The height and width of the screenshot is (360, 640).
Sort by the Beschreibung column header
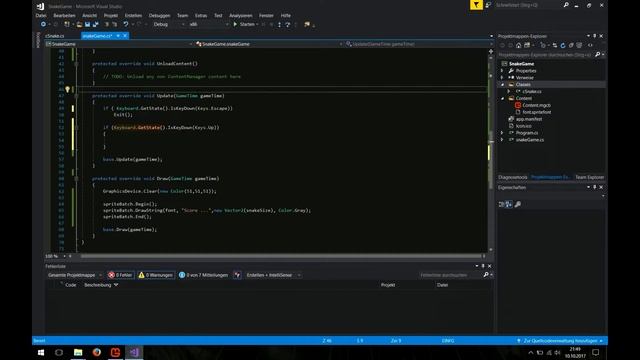click(x=98, y=285)
